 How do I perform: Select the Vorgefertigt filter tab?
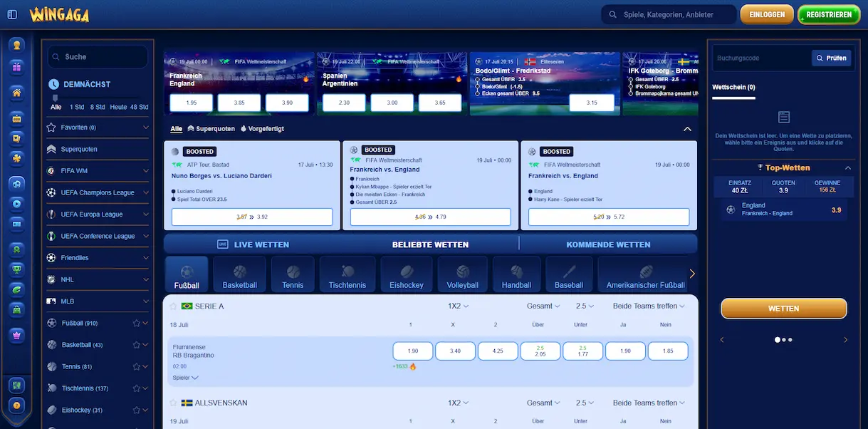pos(262,129)
